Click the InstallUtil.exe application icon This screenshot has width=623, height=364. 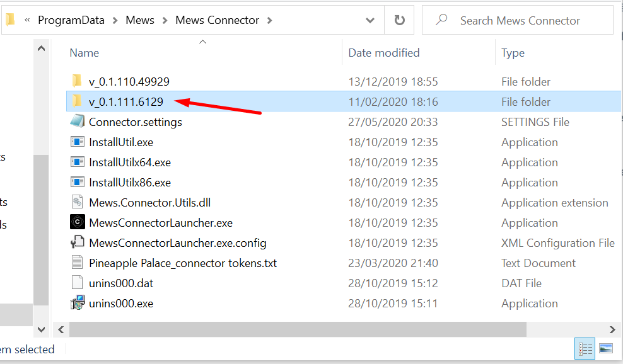point(78,142)
